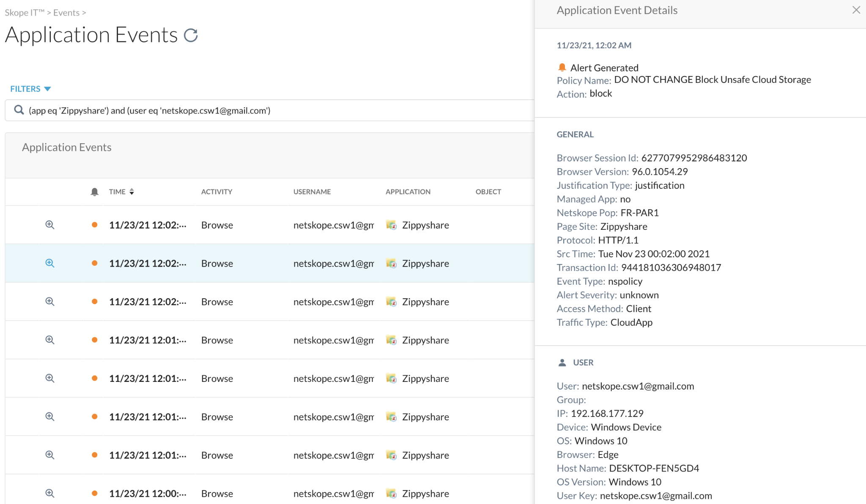Click the search magnifier in query box
Image resolution: width=866 pixels, height=504 pixels.
(x=19, y=110)
